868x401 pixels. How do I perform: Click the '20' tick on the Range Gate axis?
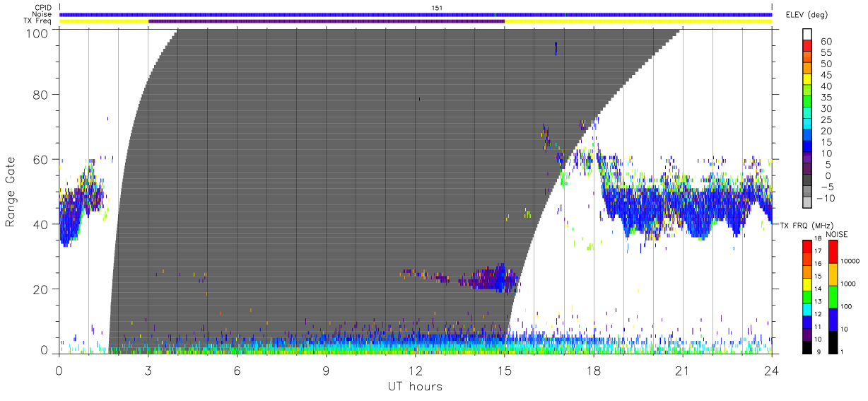click(42, 290)
